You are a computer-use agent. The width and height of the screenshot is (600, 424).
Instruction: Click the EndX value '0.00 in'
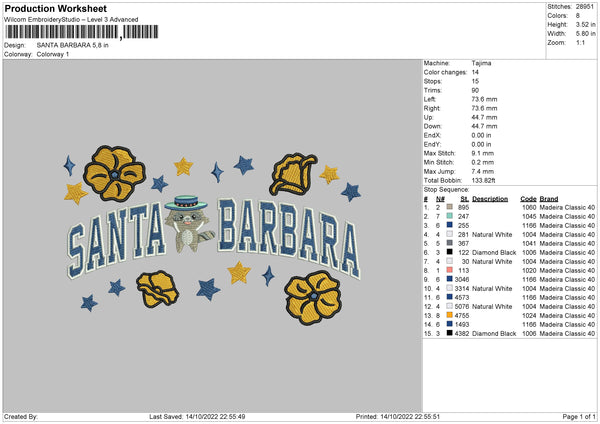(481, 135)
